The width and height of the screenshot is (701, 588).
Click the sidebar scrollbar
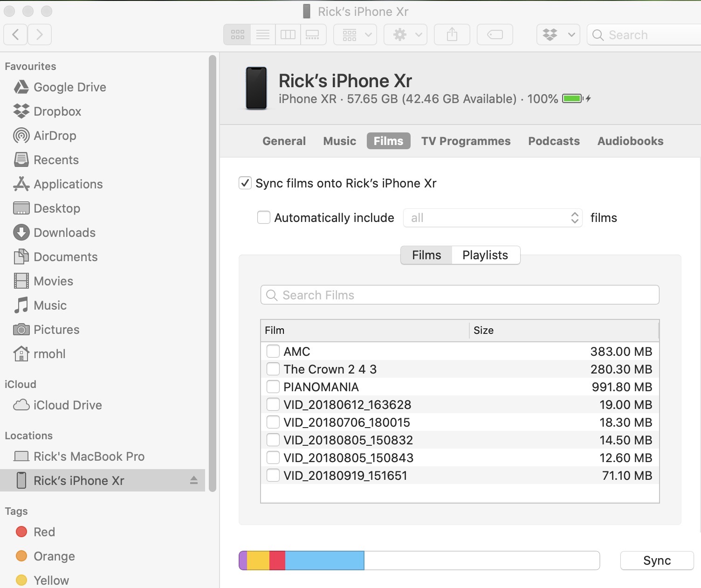(213, 273)
